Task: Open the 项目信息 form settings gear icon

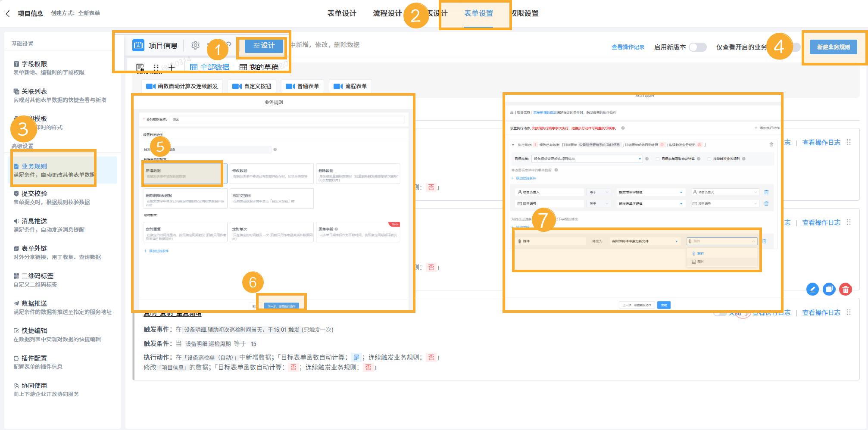Action: (x=195, y=45)
